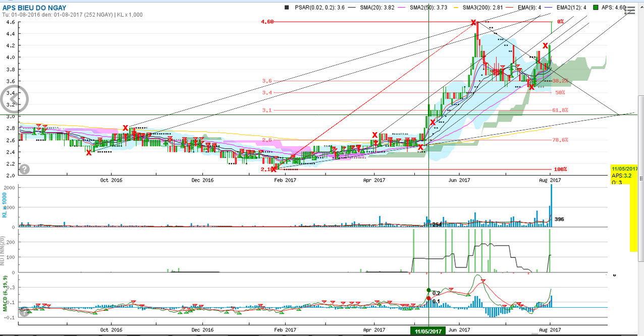Click the 50% Fibonacci level label

560,93
